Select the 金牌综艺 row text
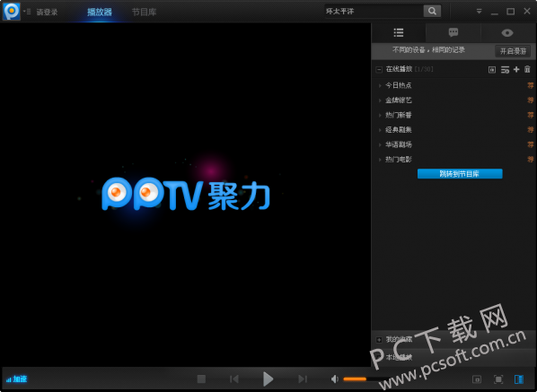537x392 pixels. 399,100
